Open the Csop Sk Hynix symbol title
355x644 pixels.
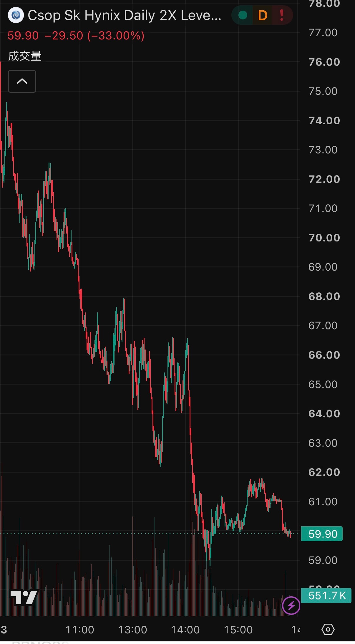click(125, 15)
